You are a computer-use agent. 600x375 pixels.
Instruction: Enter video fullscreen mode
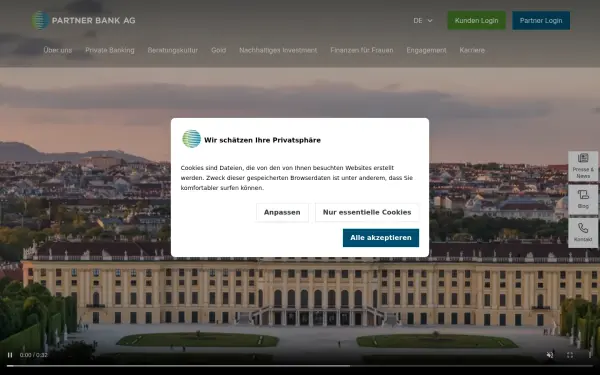[570, 355]
